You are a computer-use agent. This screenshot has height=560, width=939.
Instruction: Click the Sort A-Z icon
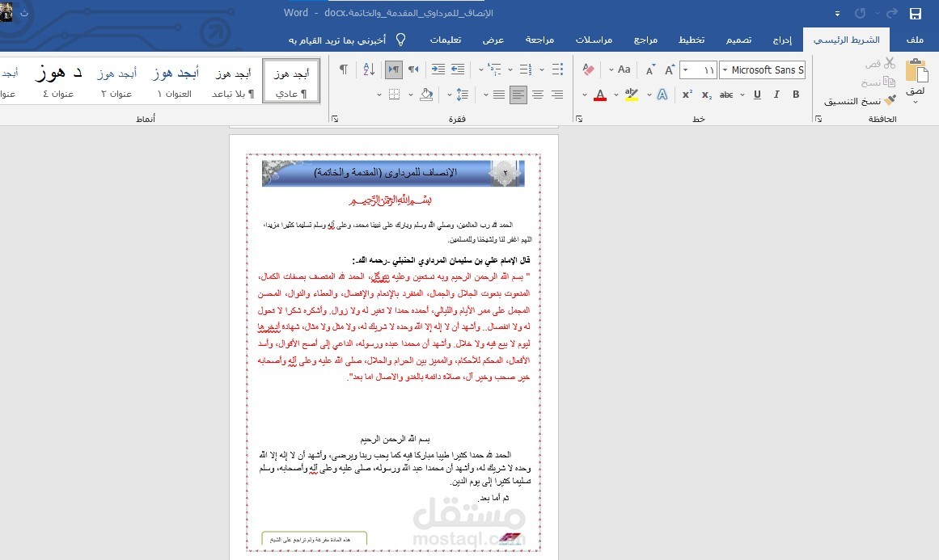click(369, 69)
